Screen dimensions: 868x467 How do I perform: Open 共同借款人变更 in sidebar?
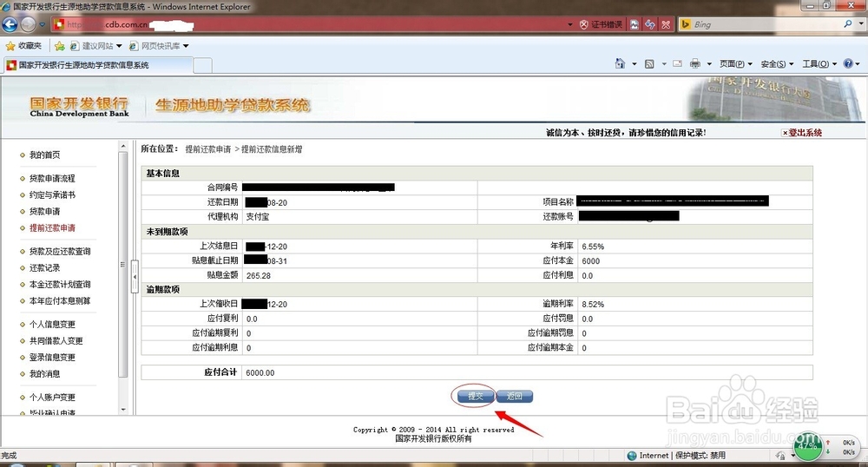coord(56,341)
